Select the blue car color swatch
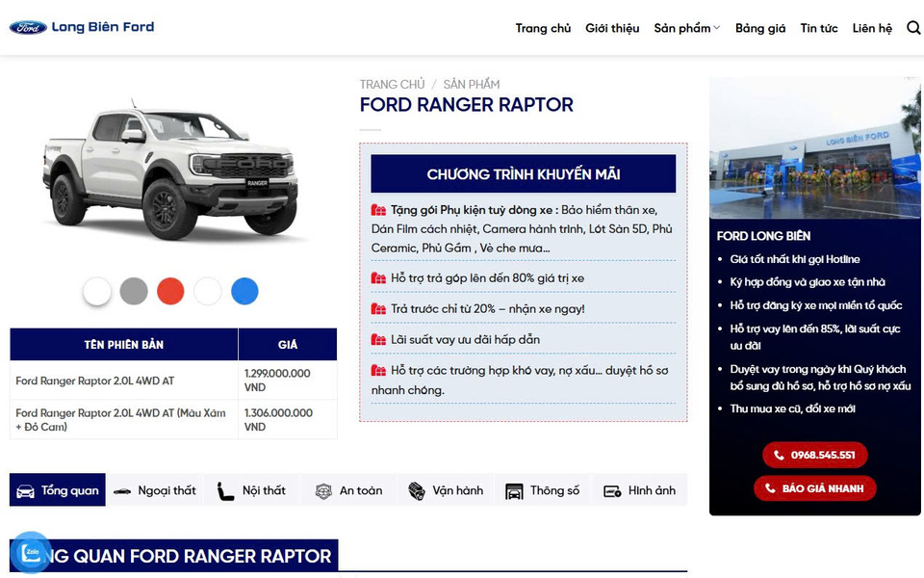 coord(244,291)
